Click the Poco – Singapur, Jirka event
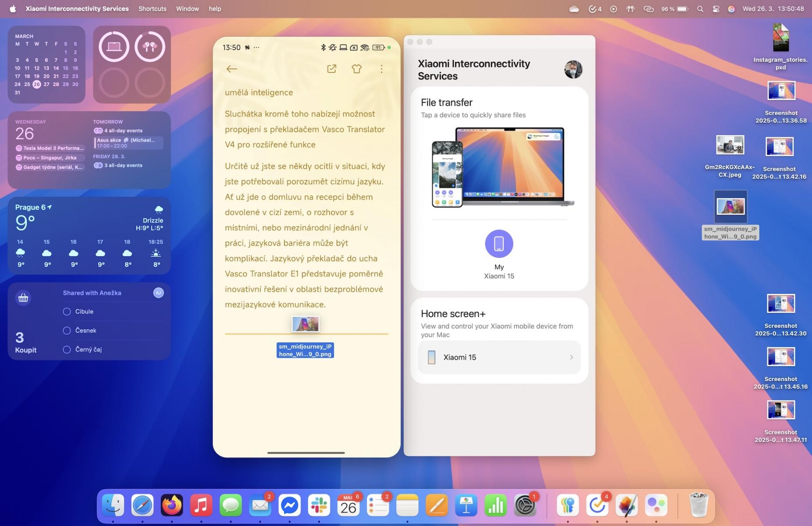This screenshot has height=526, width=812. (49, 158)
